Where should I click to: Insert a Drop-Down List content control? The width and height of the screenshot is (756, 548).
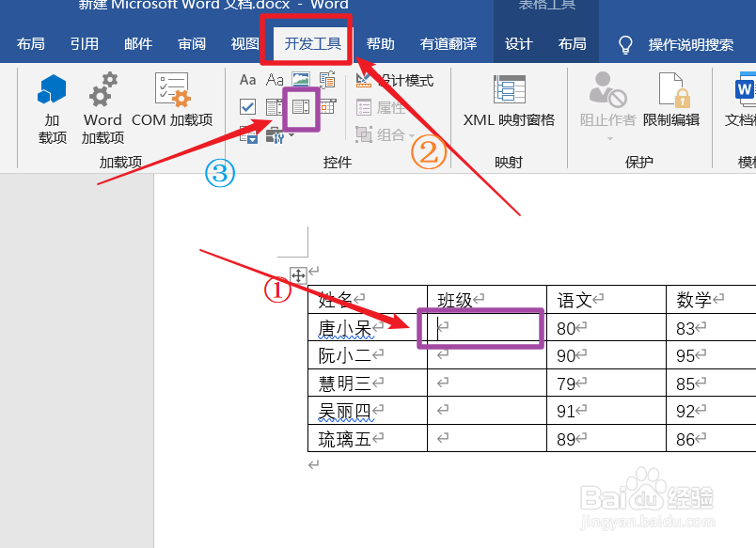click(299, 106)
